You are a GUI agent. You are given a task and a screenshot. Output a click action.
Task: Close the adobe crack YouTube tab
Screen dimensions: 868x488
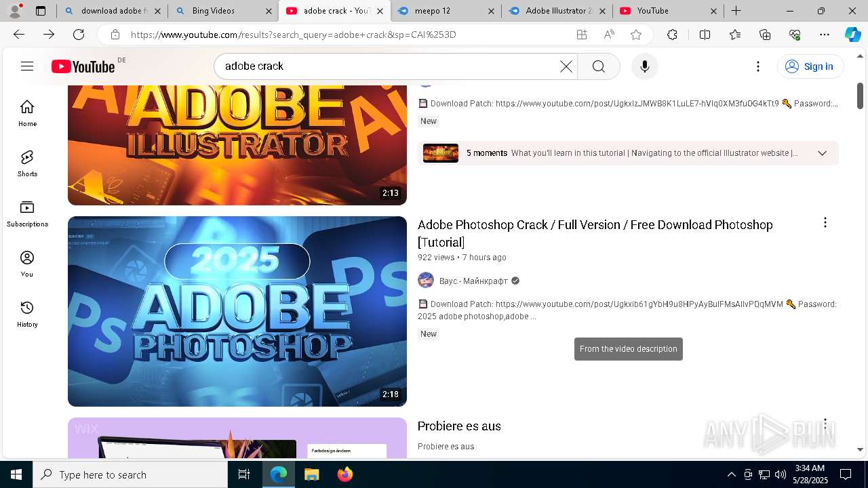[380, 11]
